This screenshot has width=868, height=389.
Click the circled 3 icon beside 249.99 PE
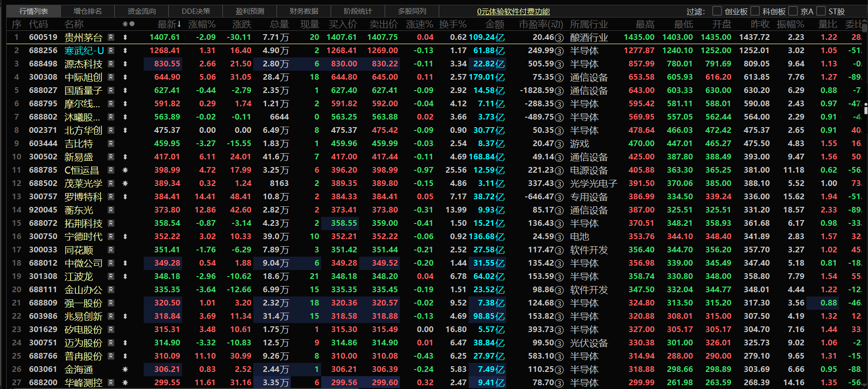coord(559,51)
